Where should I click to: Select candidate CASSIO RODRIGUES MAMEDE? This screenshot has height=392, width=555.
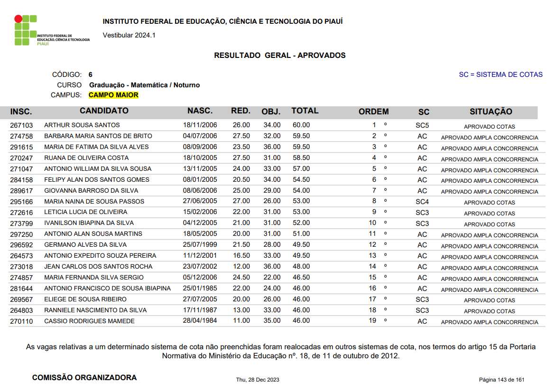point(89,321)
